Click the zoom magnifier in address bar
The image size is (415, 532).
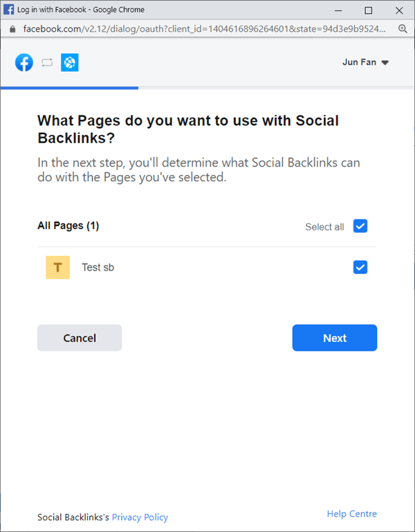403,29
